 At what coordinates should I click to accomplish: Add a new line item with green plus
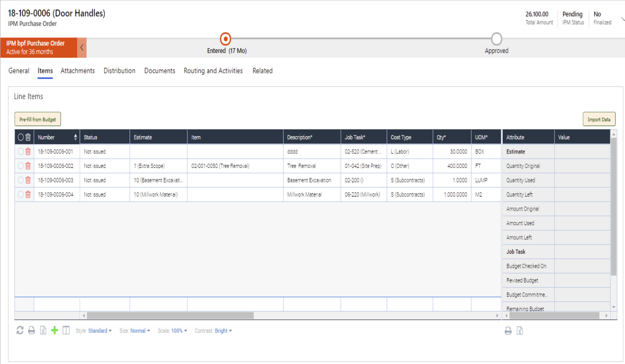(54, 330)
